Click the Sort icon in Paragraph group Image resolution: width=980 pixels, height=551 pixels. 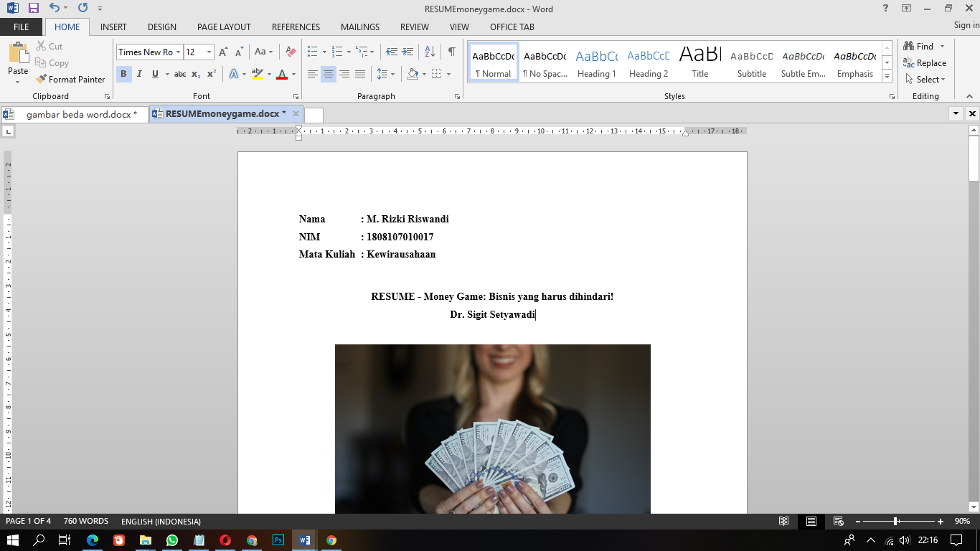[x=430, y=51]
